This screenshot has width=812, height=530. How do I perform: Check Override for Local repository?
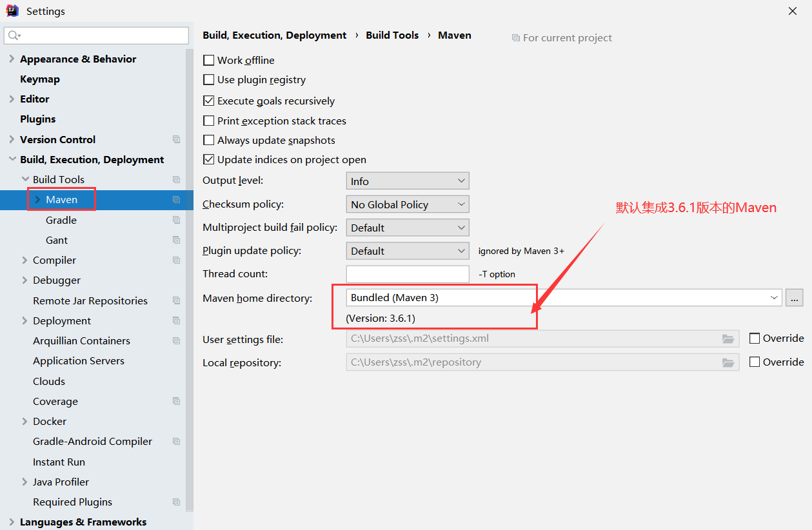click(755, 362)
